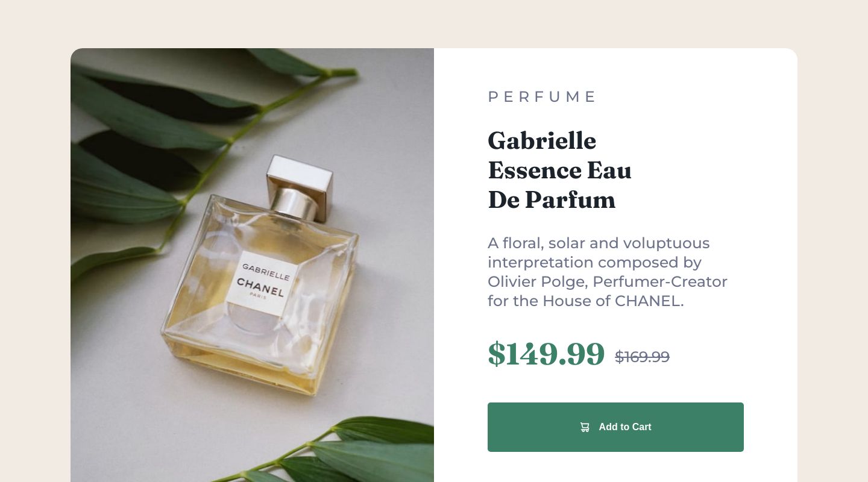The image size is (868, 482).
Task: Click the word "Gabrielle" in the title
Action: point(542,141)
